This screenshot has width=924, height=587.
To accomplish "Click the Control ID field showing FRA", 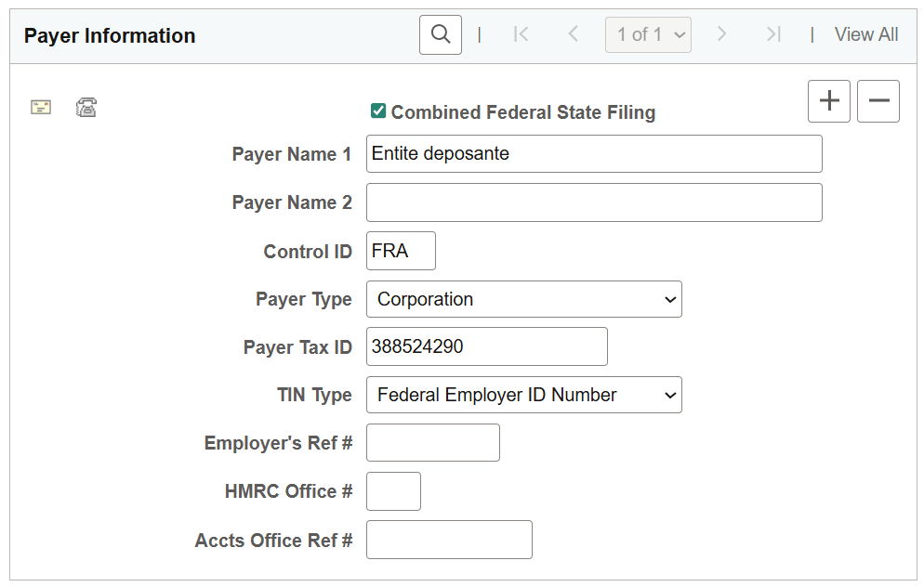I will 401,251.
